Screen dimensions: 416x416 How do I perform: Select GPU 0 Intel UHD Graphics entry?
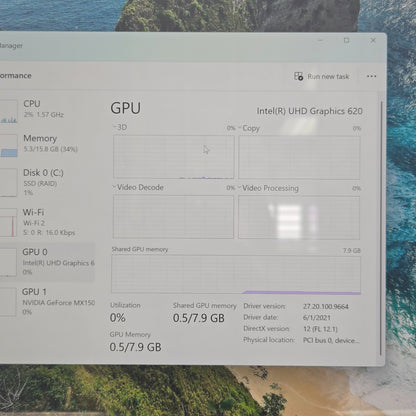(47, 262)
